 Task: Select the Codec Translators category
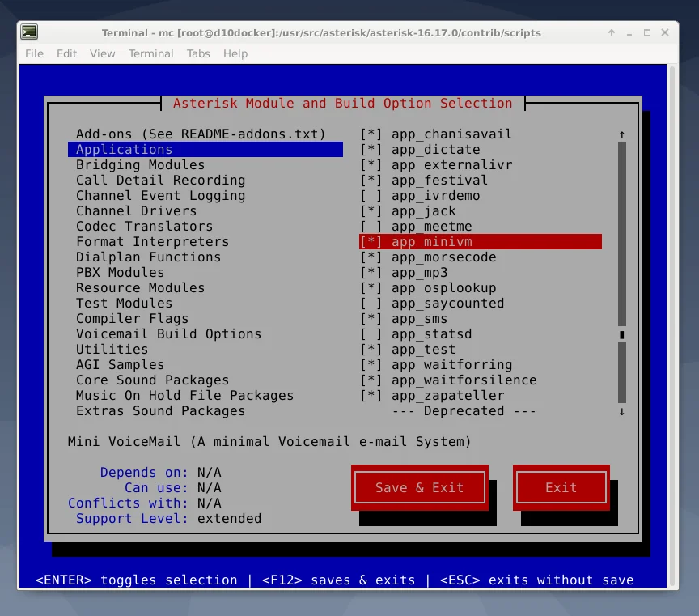(x=144, y=227)
